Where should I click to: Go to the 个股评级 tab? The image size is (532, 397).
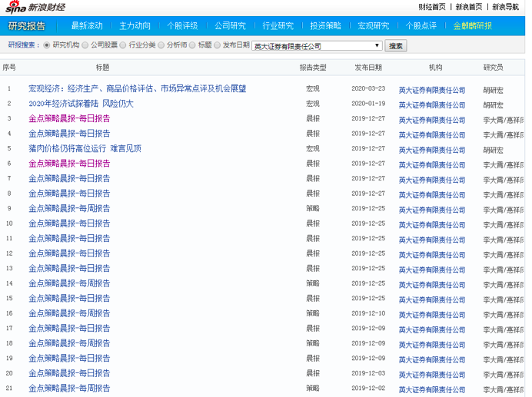click(182, 26)
